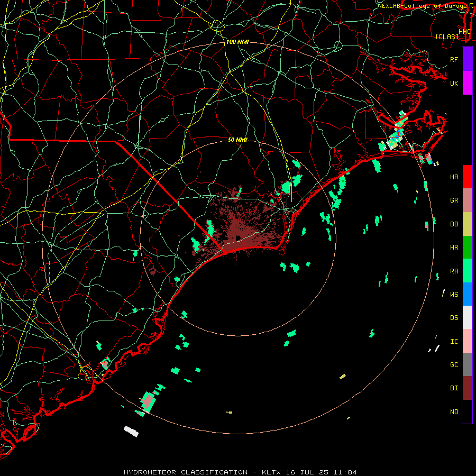
Task: Click the UK magenta legend swatch
Action: pyautogui.click(x=467, y=83)
